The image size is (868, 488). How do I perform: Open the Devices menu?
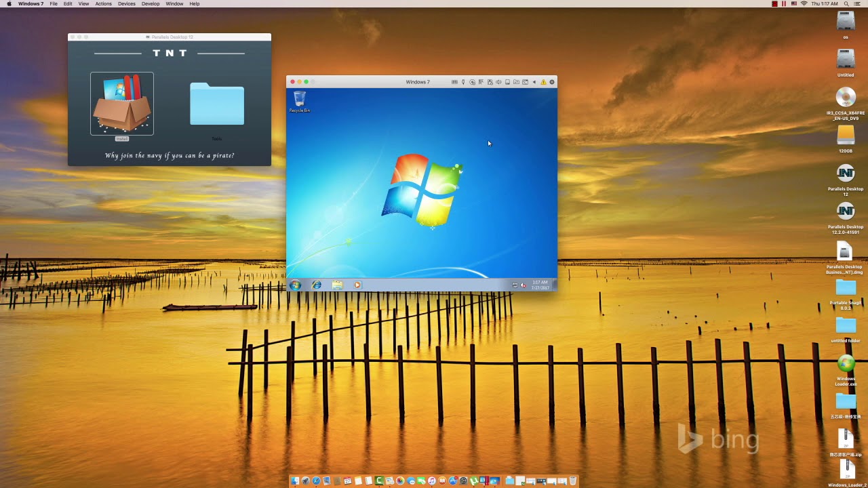tap(127, 4)
